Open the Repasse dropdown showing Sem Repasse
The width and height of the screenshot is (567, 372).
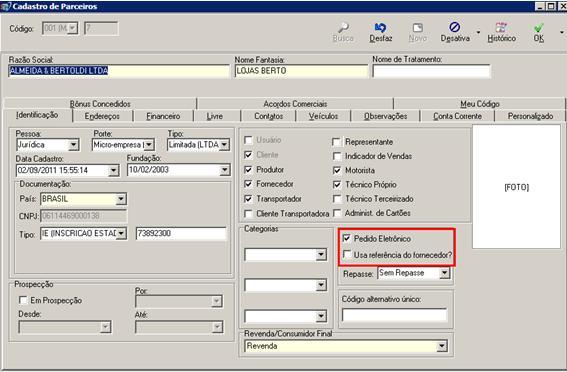(x=444, y=273)
